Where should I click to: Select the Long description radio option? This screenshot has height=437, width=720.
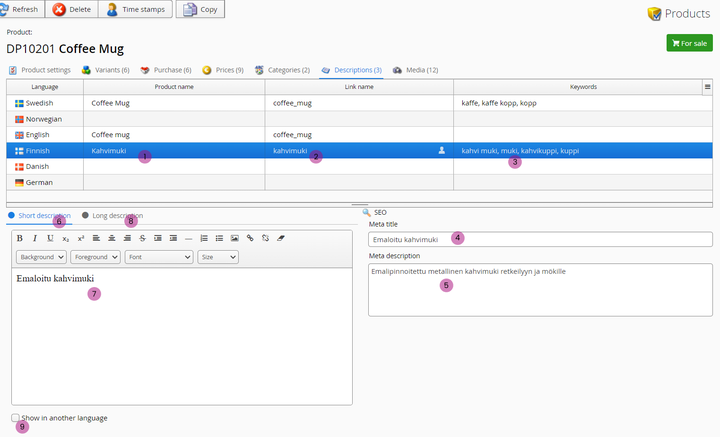[x=86, y=215]
